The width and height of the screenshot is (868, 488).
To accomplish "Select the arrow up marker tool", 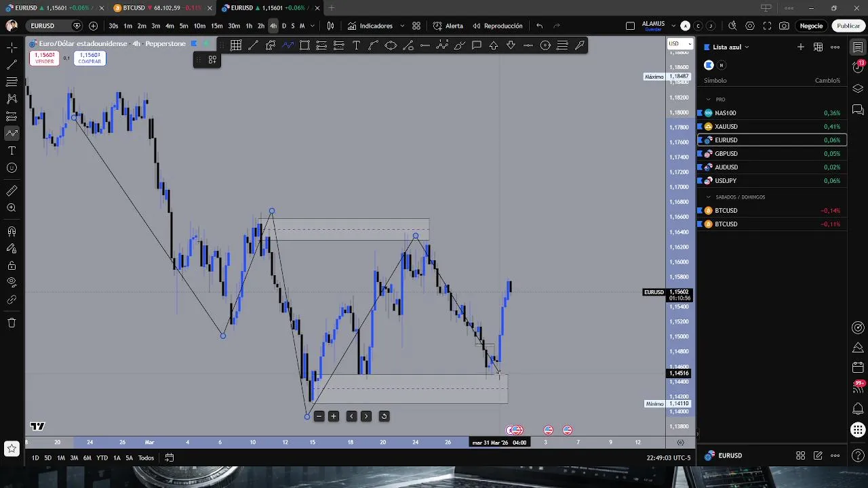I will [494, 45].
